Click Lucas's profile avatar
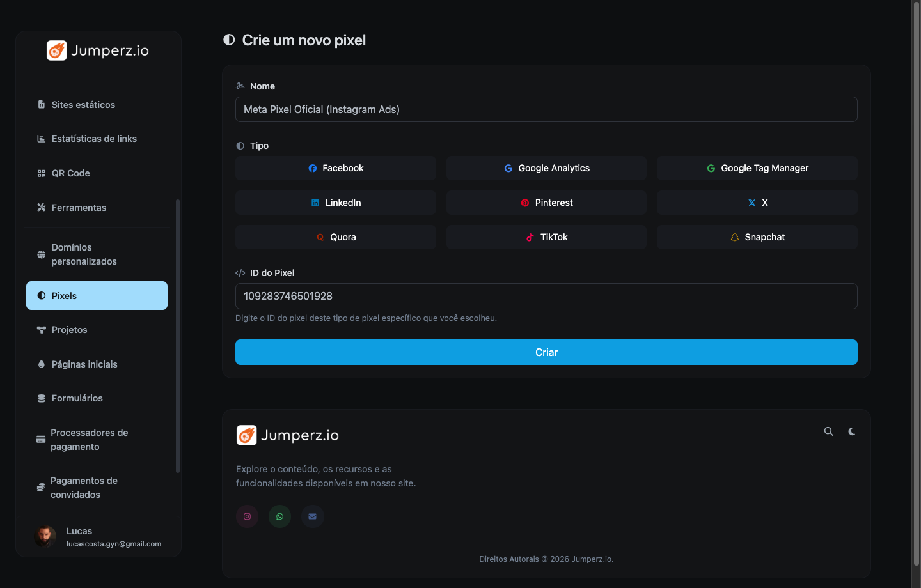Screen dimensions: 921x588 (45, 537)
